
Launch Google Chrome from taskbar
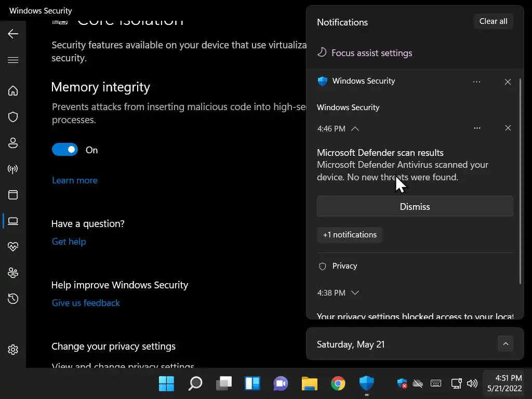(338, 383)
